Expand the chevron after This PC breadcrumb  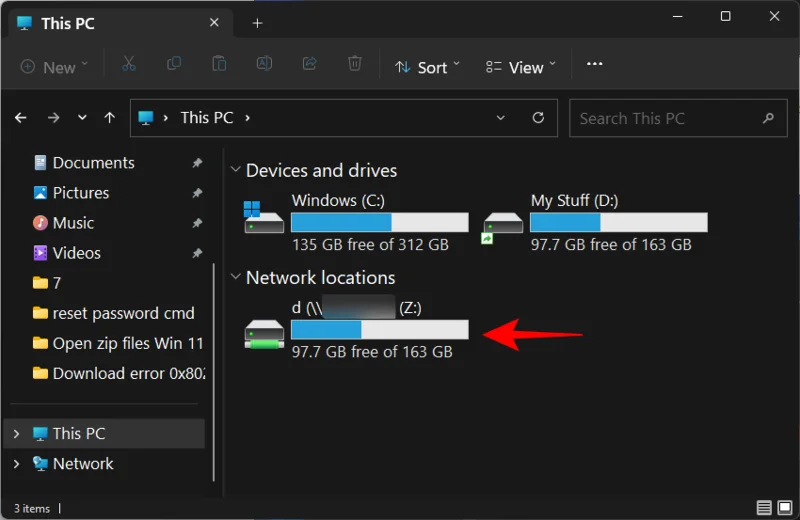coord(247,118)
